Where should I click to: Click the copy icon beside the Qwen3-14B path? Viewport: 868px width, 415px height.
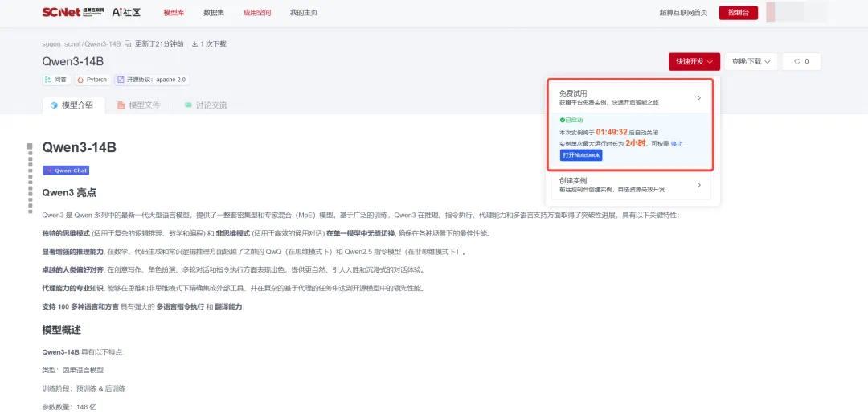128,44
